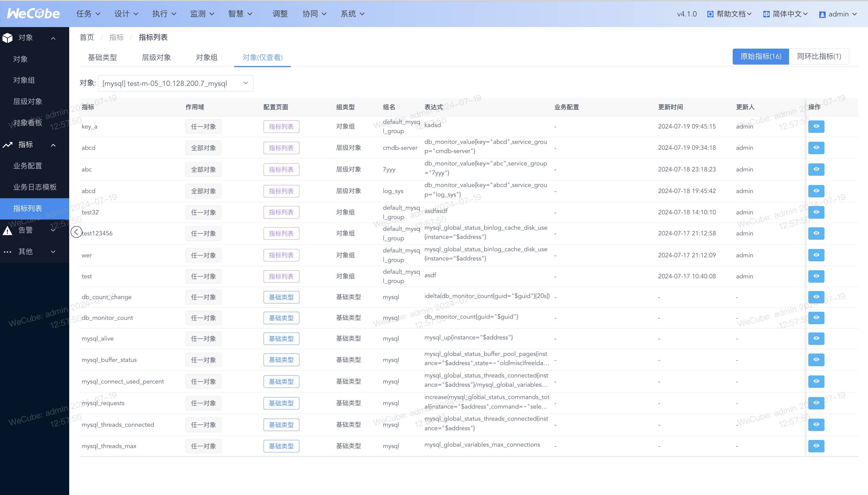The width and height of the screenshot is (868, 495).
Task: Switch to 层级对象 tab
Action: pos(156,57)
